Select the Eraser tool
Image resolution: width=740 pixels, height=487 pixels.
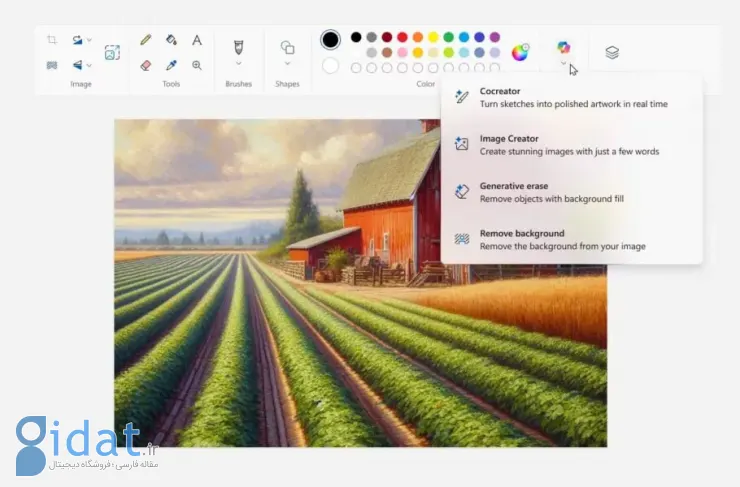[146, 65]
